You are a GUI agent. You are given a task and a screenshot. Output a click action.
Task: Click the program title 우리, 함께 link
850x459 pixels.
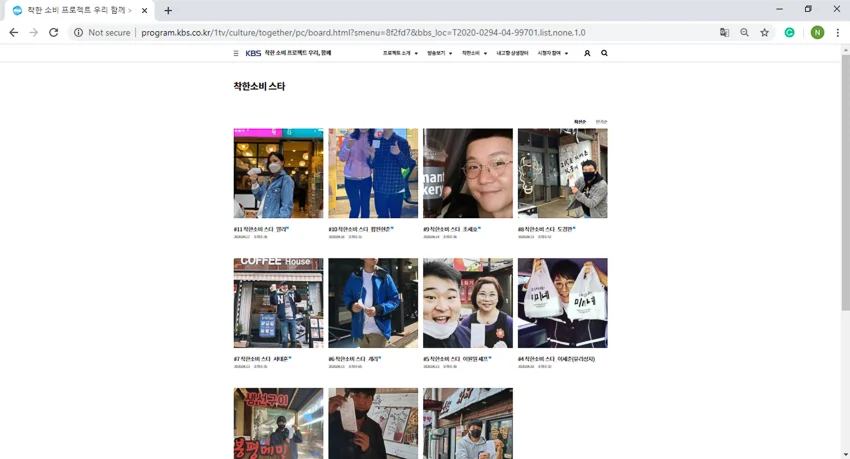coord(298,53)
